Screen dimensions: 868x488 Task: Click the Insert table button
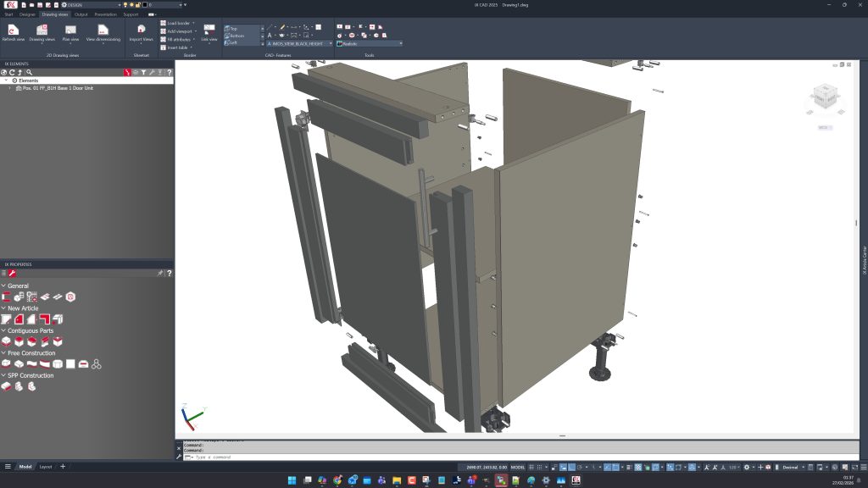(178, 47)
